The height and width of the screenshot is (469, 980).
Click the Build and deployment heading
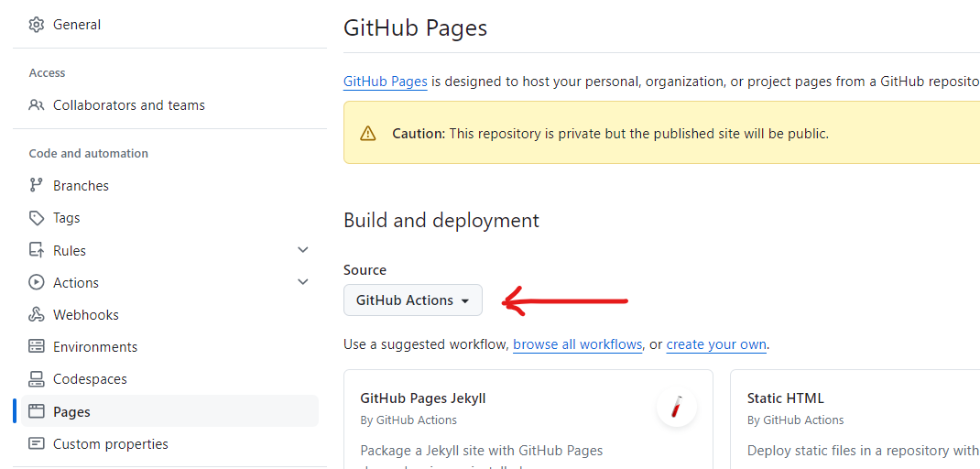(441, 220)
